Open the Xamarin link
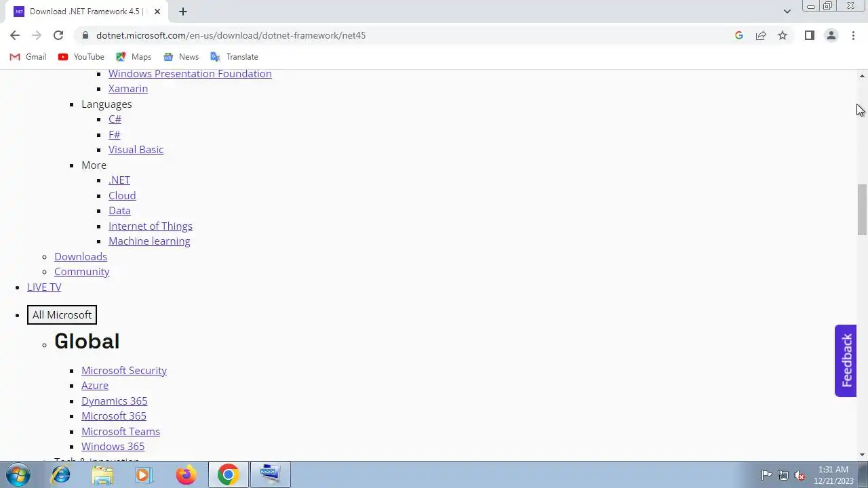 (128, 89)
